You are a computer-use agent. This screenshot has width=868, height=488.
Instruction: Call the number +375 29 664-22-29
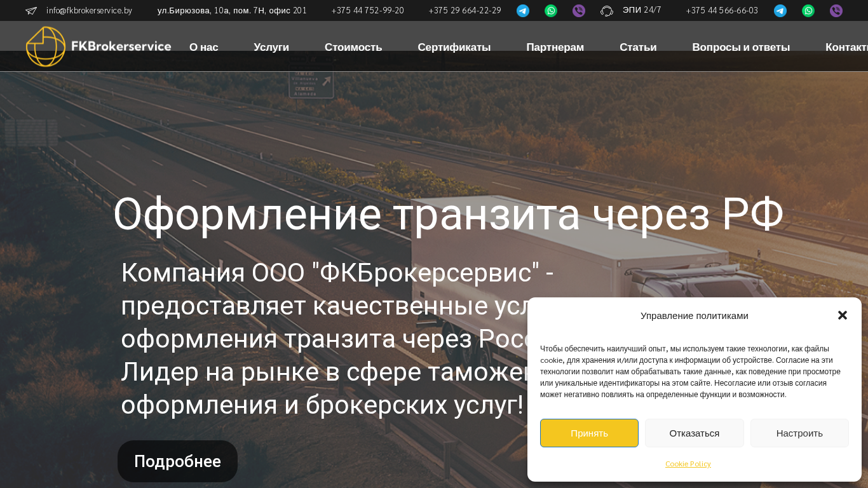click(465, 11)
